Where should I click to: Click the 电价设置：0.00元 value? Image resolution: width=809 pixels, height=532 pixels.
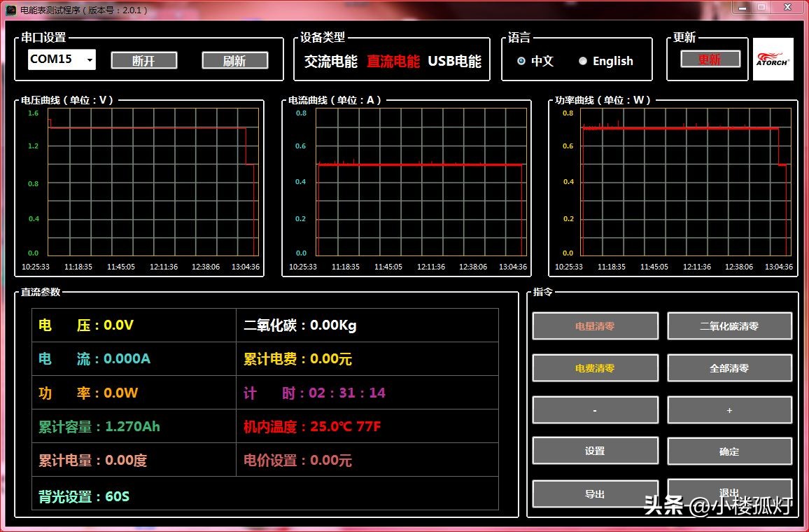[297, 461]
